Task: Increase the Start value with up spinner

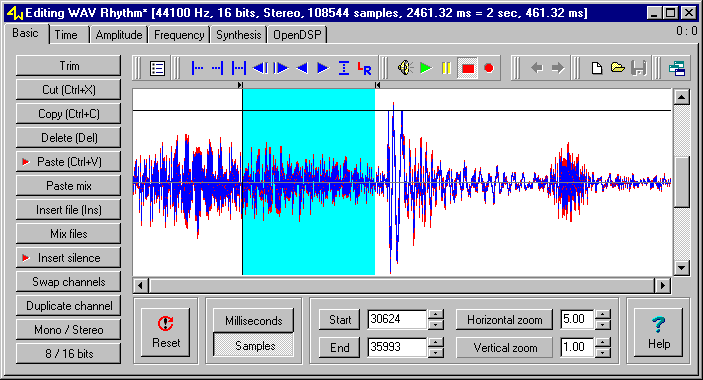Action: click(436, 314)
